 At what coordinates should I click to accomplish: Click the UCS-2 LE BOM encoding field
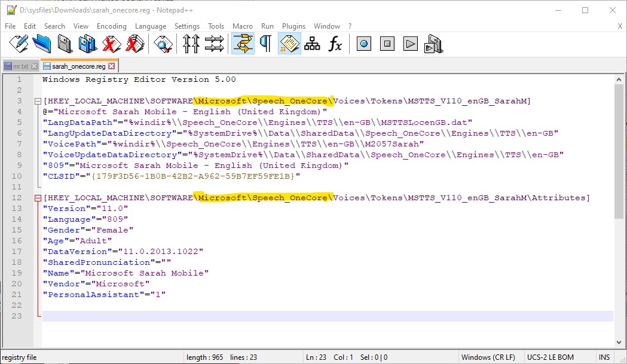coord(550,357)
